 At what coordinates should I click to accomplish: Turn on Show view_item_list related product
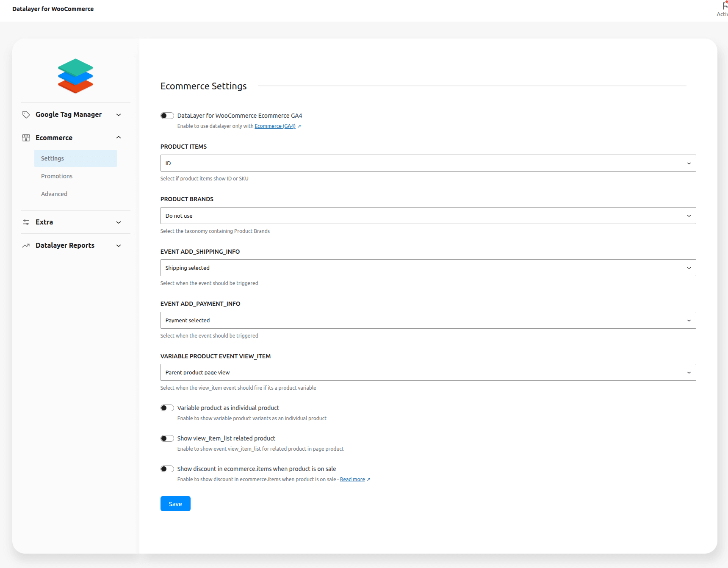[167, 438]
